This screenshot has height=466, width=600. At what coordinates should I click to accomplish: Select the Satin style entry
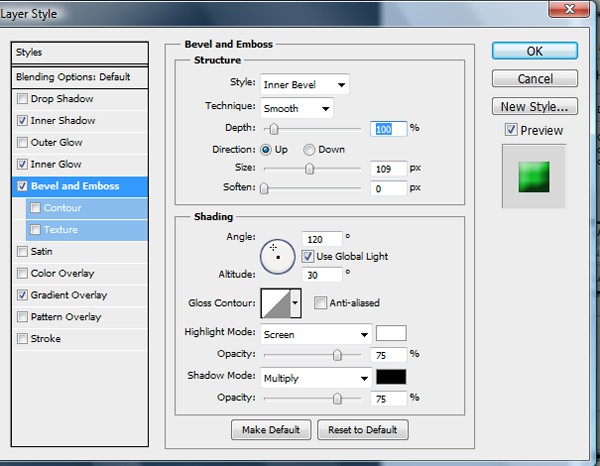(x=41, y=251)
